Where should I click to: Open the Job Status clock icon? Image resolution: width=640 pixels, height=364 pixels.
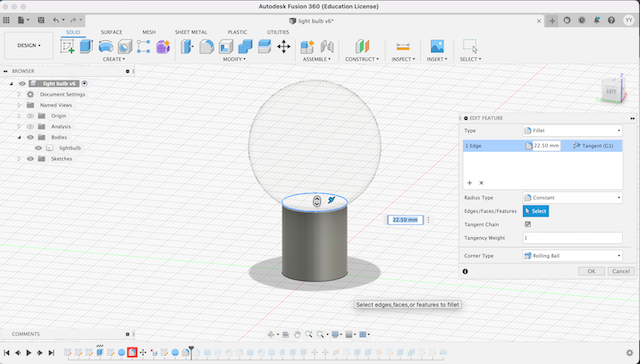click(x=582, y=20)
